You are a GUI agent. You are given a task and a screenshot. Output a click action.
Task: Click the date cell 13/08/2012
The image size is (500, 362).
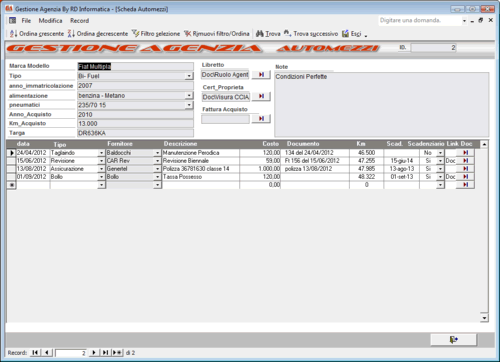[33, 169]
